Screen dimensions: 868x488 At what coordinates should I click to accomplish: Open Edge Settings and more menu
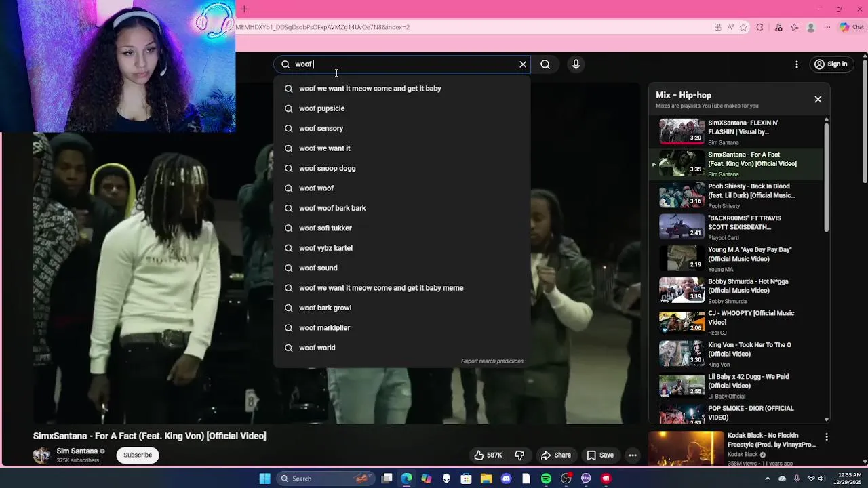click(x=827, y=27)
